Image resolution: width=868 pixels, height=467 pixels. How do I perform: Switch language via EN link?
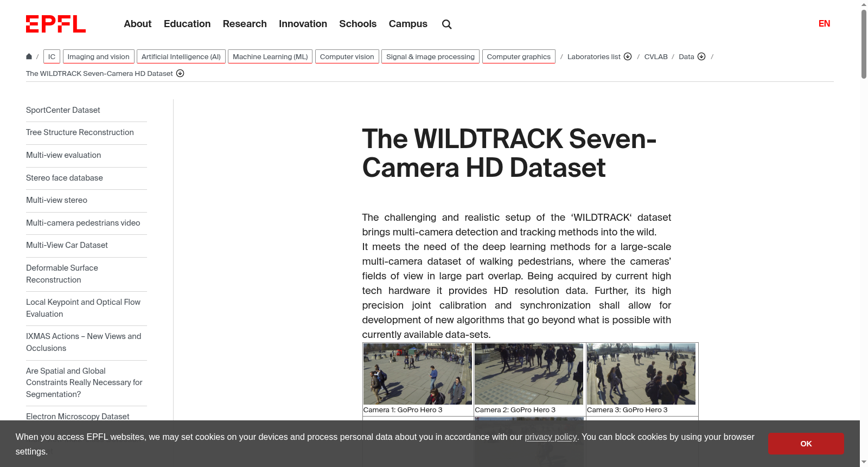tap(824, 23)
